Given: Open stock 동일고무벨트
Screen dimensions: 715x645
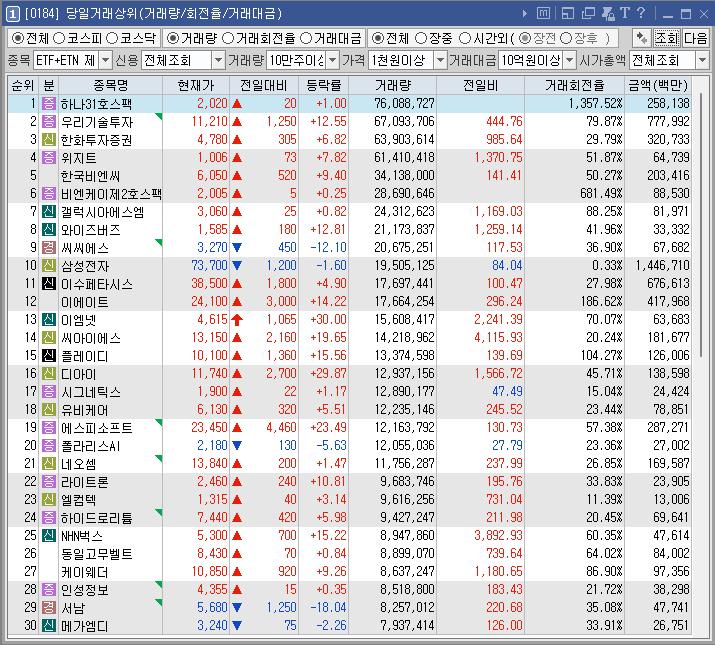Looking at the screenshot, I should click(x=97, y=554).
